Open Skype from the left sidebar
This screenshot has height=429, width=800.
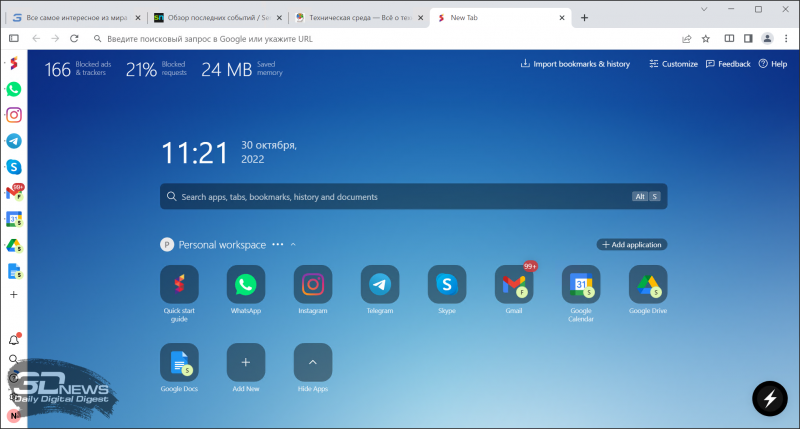point(14,167)
